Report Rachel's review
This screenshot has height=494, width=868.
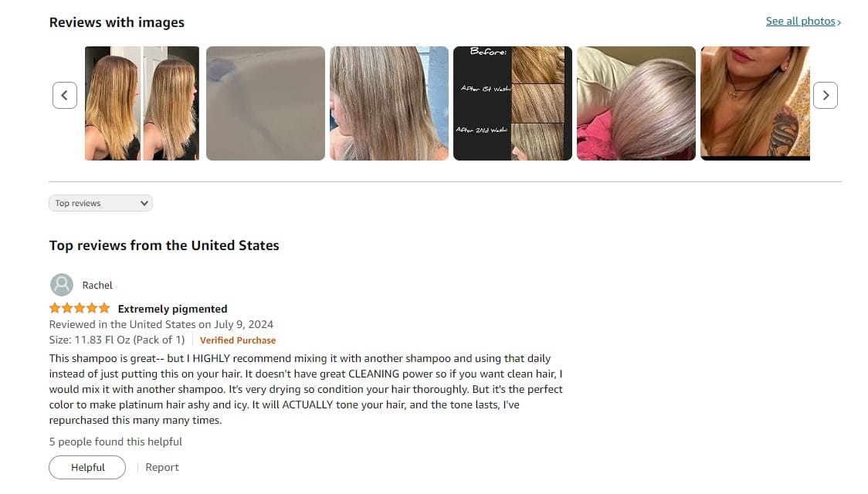[162, 468]
